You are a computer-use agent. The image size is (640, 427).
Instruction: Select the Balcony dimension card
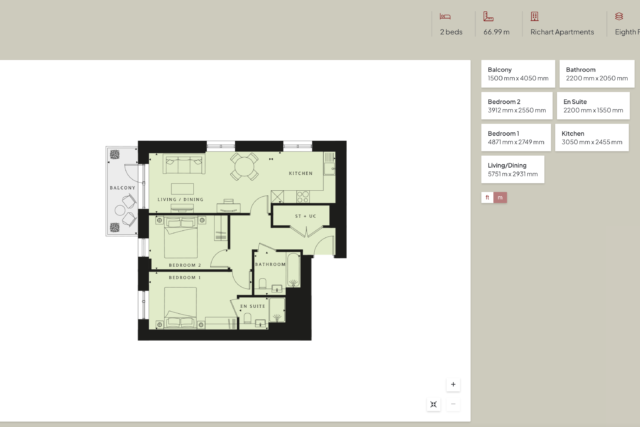pos(516,74)
